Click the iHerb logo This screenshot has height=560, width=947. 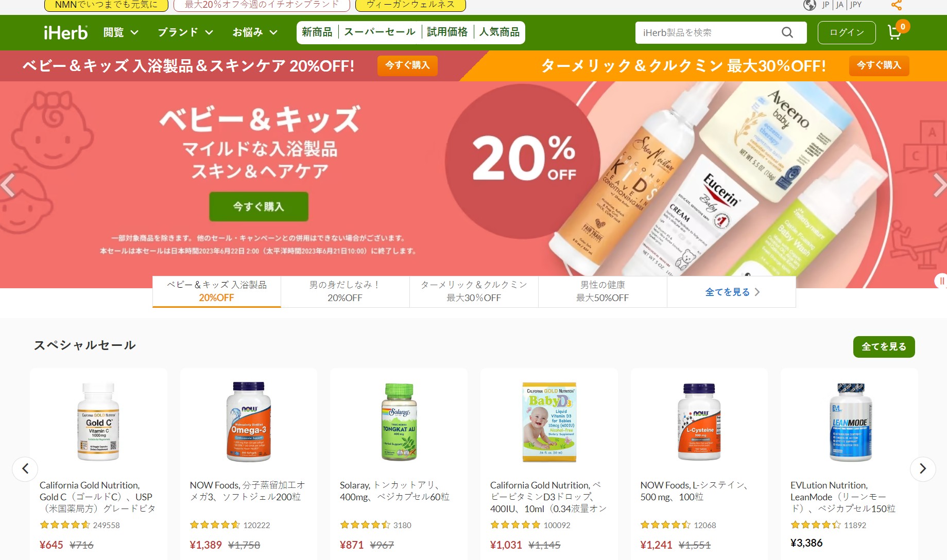(65, 33)
